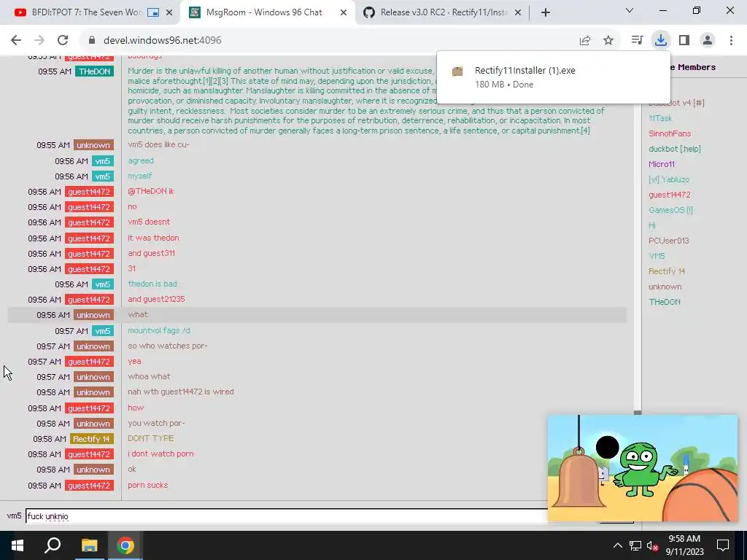Click picture-in-picture indicator on YouTube tab
The image size is (747, 560).
tap(153, 13)
